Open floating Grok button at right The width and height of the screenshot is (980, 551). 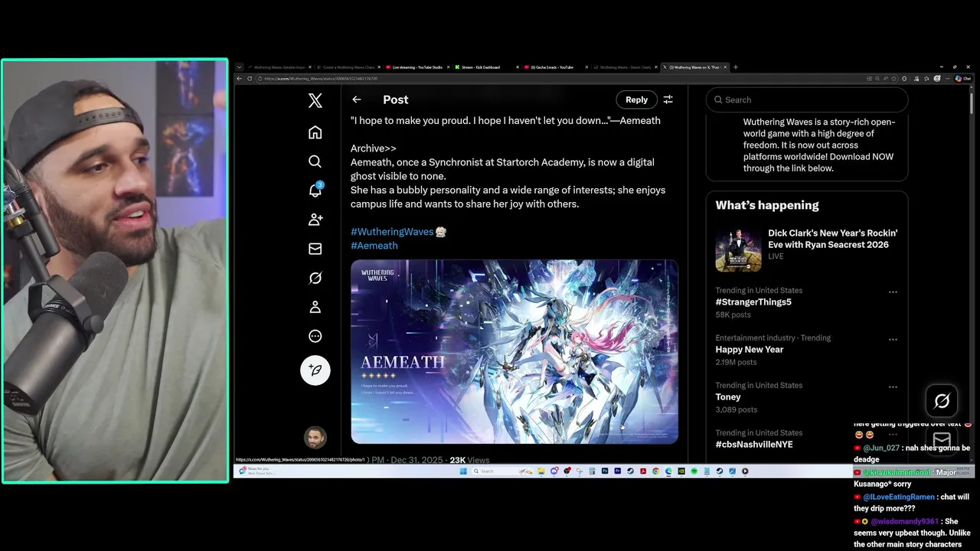(x=942, y=400)
